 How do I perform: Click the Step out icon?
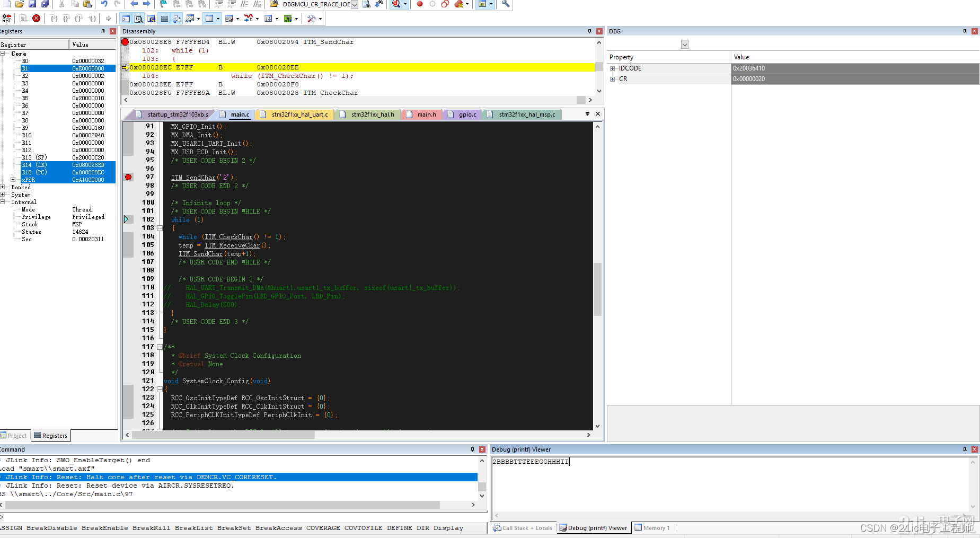(x=79, y=19)
